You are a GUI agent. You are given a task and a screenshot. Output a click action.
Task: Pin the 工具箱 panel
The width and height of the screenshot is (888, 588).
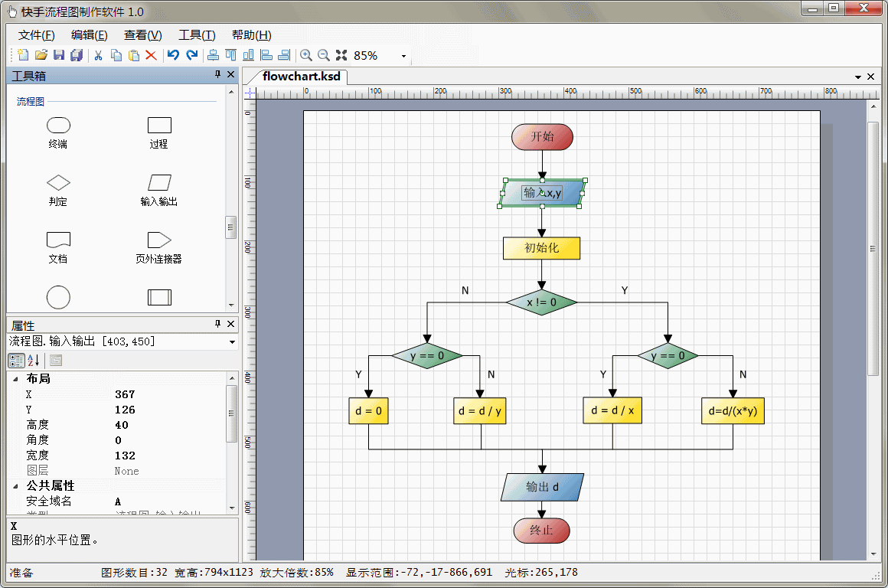pyautogui.click(x=217, y=74)
